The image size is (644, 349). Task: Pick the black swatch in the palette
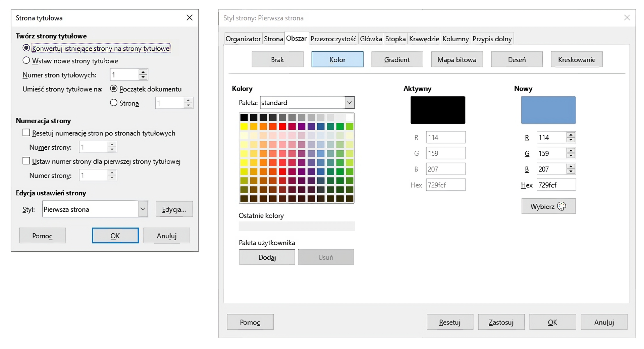pyautogui.click(x=244, y=117)
